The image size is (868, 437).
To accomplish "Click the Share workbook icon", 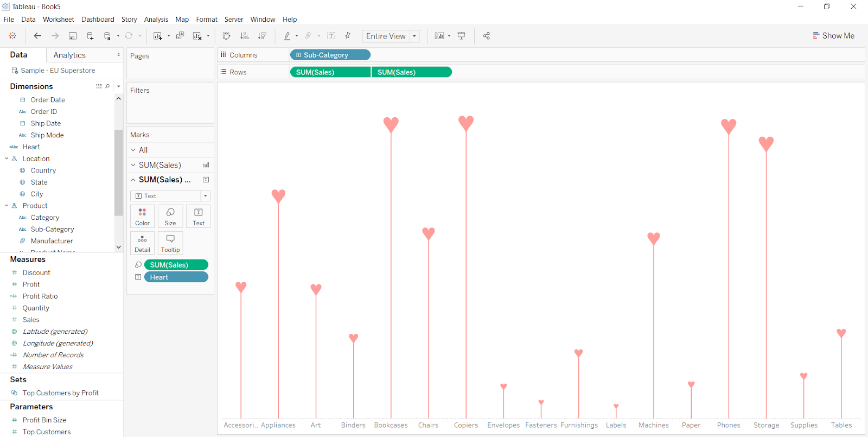I will pyautogui.click(x=487, y=36).
